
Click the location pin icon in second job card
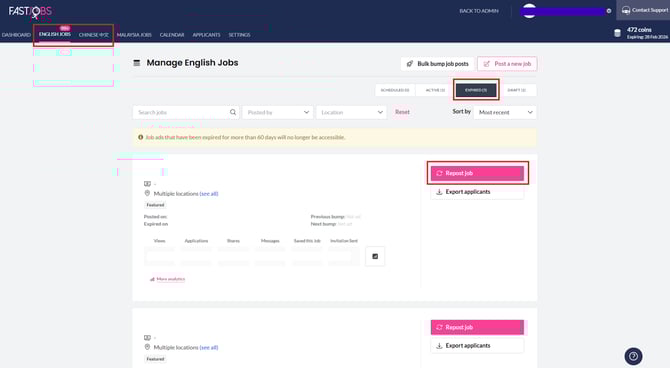[147, 347]
